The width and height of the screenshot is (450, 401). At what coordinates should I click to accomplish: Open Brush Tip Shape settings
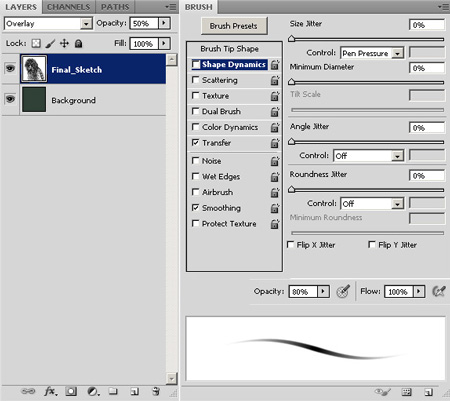click(x=229, y=49)
